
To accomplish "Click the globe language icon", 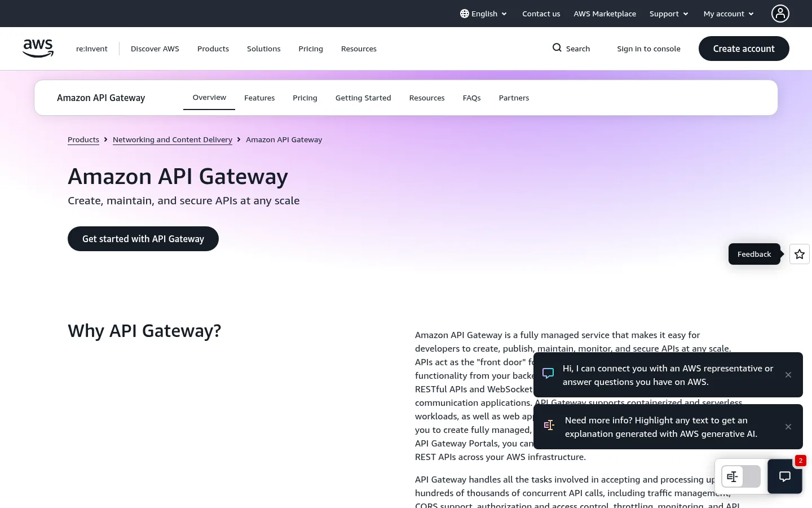I will [x=465, y=14].
